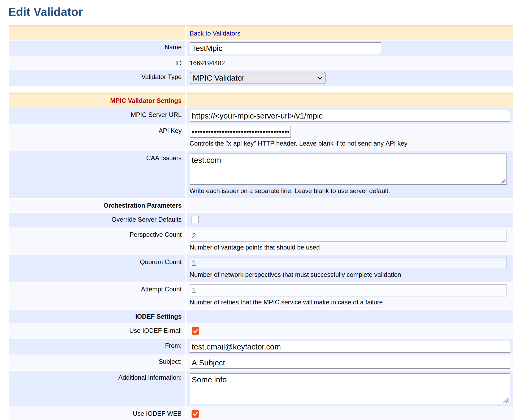The image size is (520, 420).
Task: Select the ID value 1669194482
Action: coord(207,63)
